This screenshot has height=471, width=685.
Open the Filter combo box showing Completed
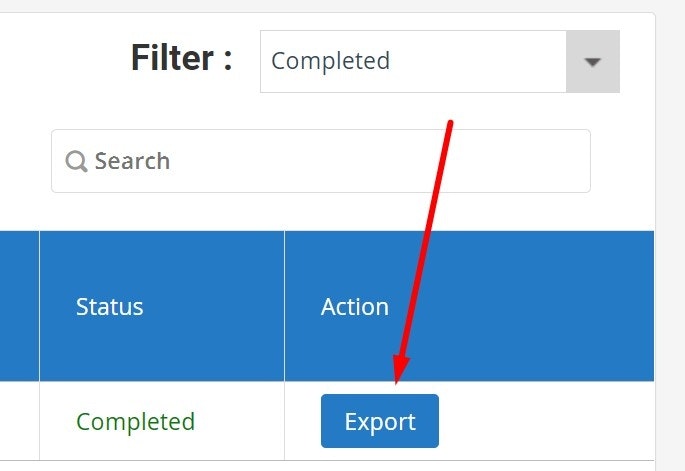pyautogui.click(x=412, y=61)
